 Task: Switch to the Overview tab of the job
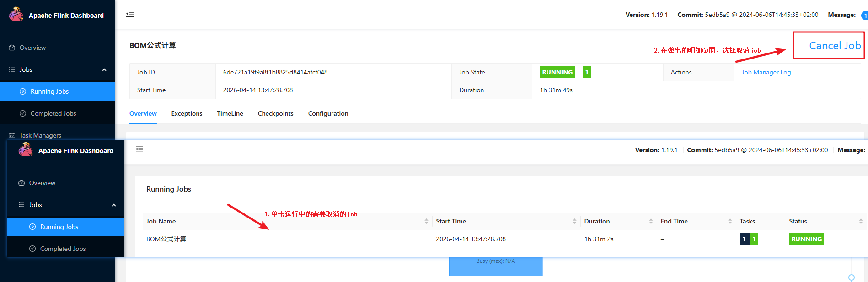(143, 113)
